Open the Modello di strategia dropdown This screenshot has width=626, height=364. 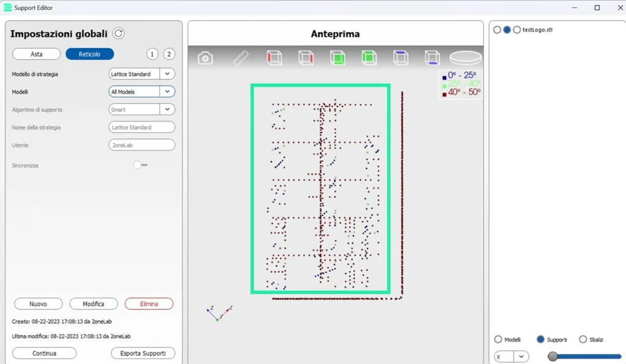coord(142,74)
